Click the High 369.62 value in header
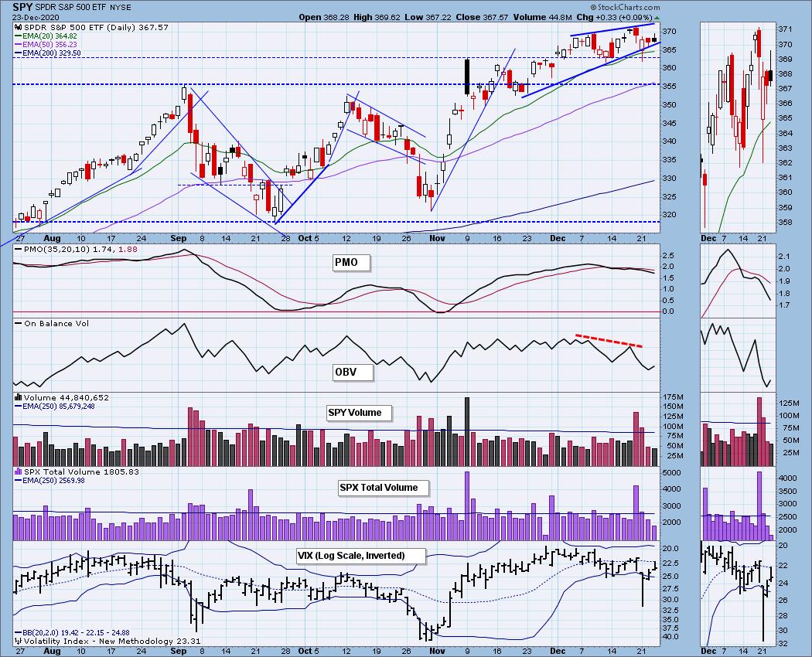This screenshot has width=812, height=657. (x=377, y=17)
